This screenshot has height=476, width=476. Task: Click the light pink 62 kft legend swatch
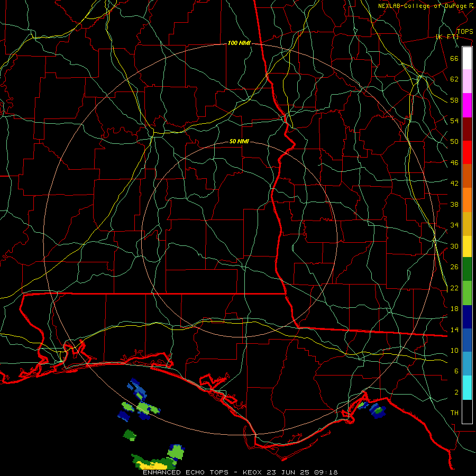[467, 81]
